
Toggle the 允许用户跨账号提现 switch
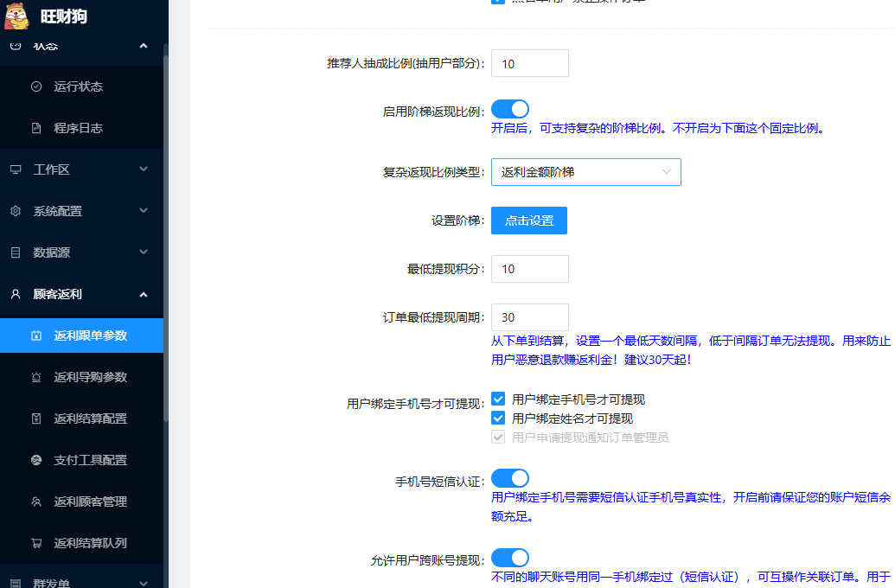pyautogui.click(x=509, y=558)
